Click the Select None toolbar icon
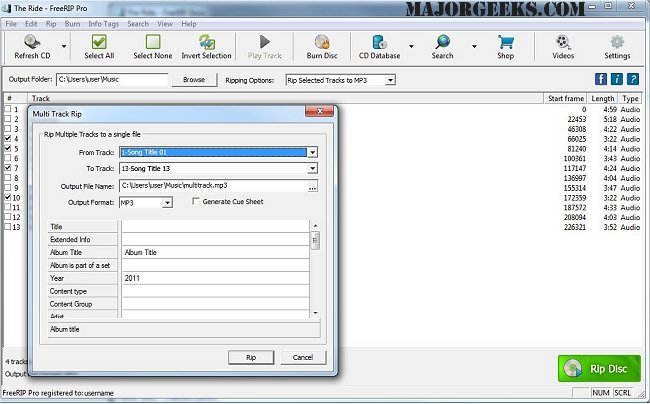Image resolution: width=650 pixels, height=404 pixels. pos(153,42)
